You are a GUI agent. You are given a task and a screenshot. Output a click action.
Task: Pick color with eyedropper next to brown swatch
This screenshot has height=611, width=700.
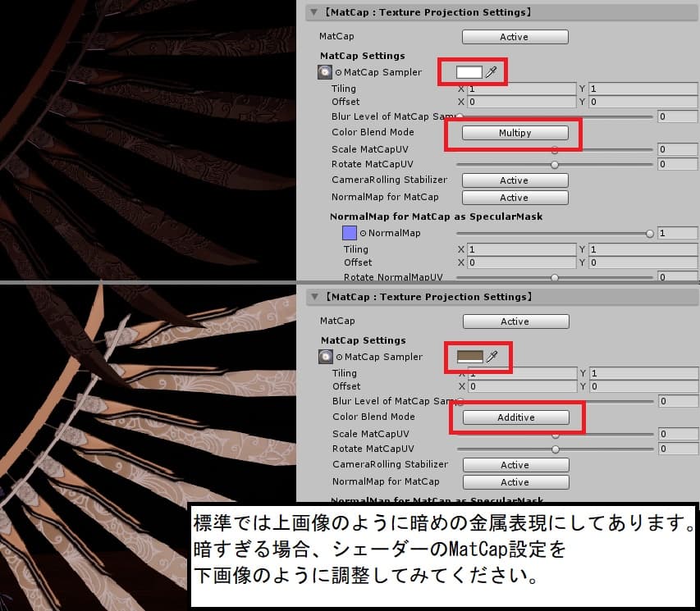(x=492, y=356)
